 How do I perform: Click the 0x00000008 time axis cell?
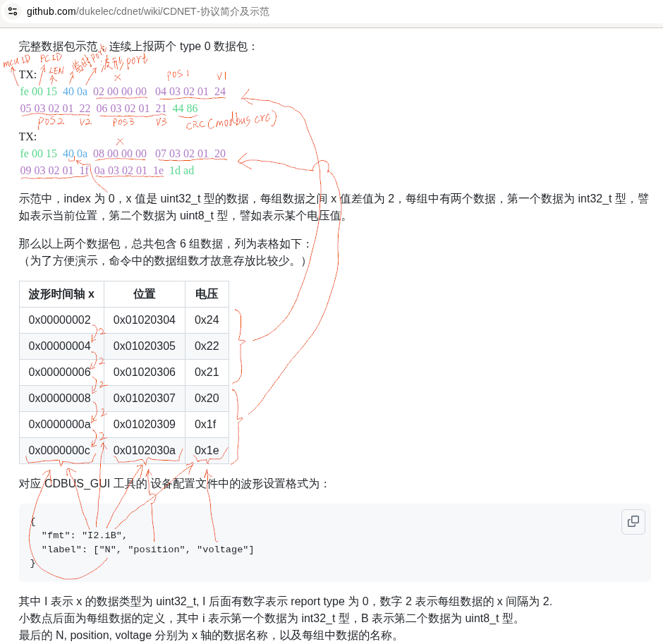[60, 399]
